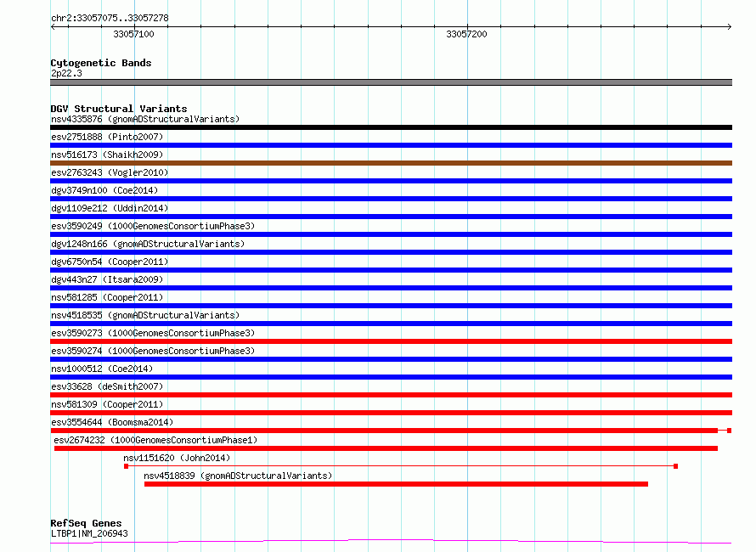Select nsv581309 (Cooper2011) label

click(107, 404)
